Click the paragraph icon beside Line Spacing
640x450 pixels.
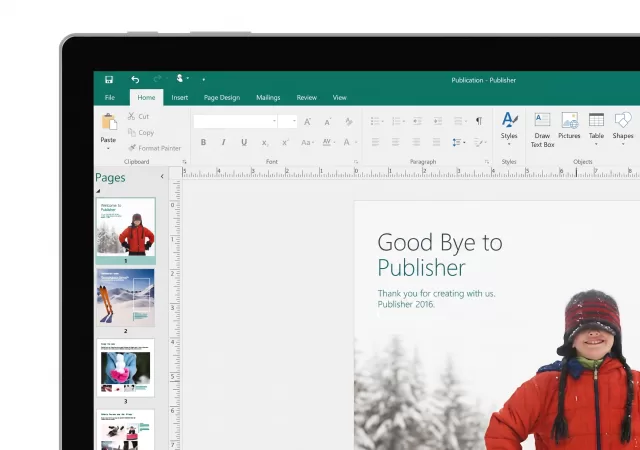pyautogui.click(x=480, y=142)
